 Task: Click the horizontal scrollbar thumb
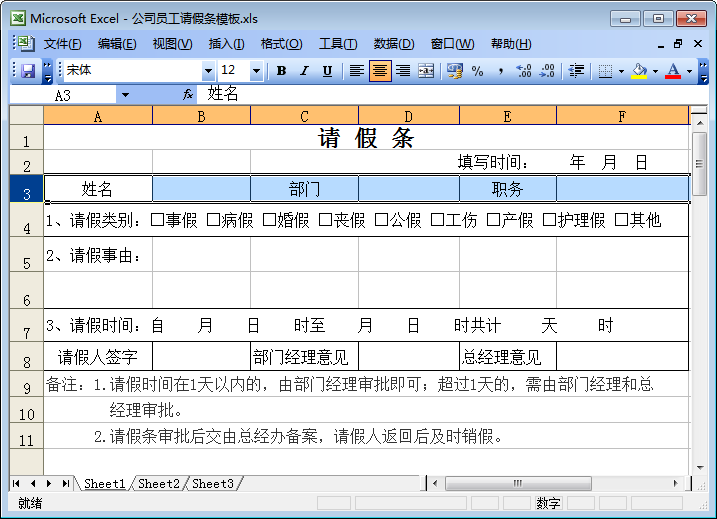518,483
